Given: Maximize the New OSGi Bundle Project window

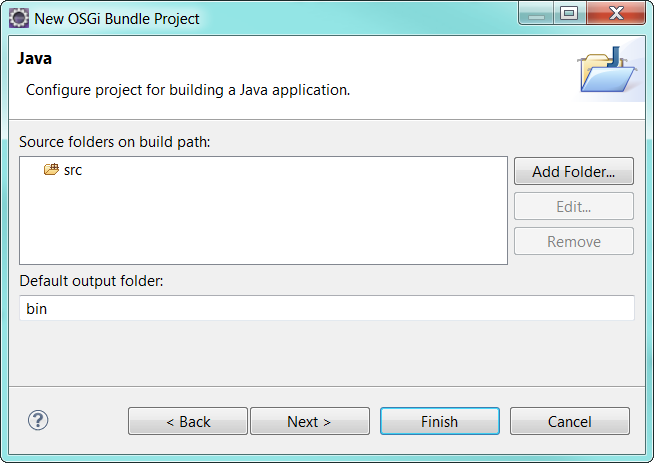Looking at the screenshot, I should pyautogui.click(x=569, y=14).
